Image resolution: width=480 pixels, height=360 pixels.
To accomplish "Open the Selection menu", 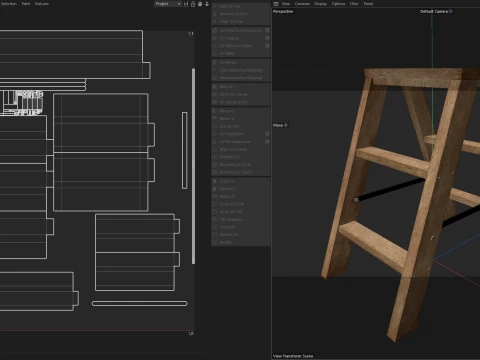I will coord(9,4).
